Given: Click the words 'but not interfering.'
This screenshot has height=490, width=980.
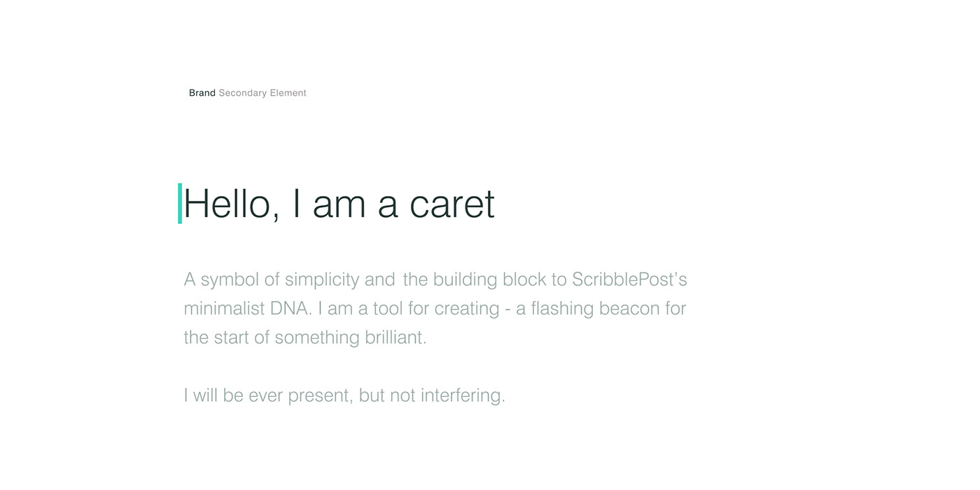Looking at the screenshot, I should point(432,395).
